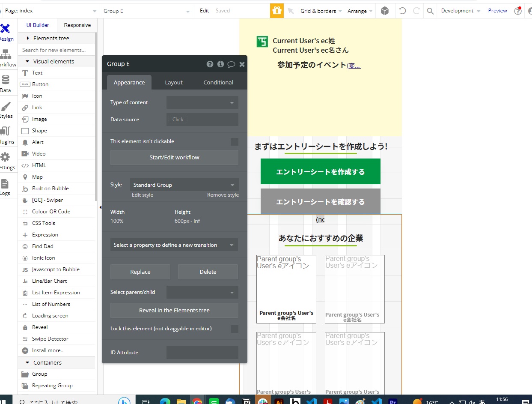Open the Style dropdown showing Standard Group
The image size is (532, 404).
tap(184, 185)
